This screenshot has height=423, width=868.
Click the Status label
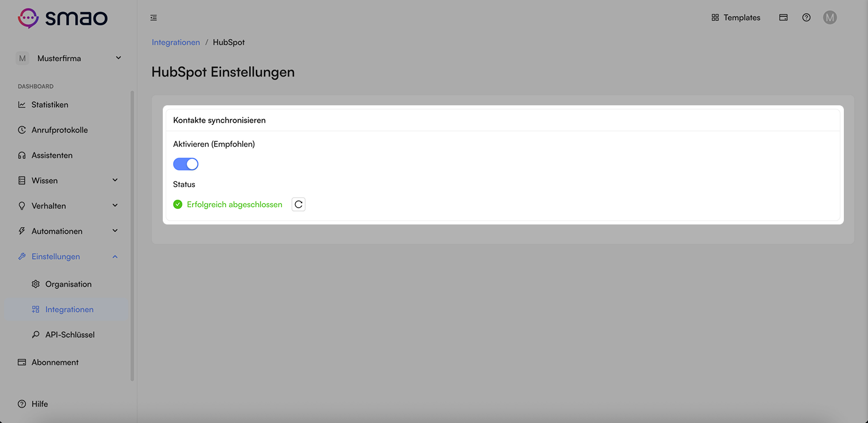pyautogui.click(x=184, y=185)
